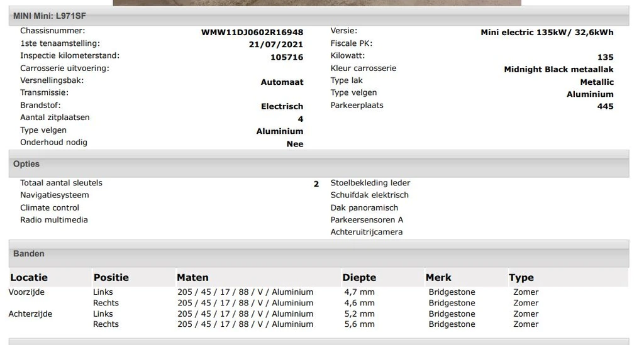The width and height of the screenshot is (644, 345).
Task: Click the 'Transmissie:' label
Action: [45, 93]
